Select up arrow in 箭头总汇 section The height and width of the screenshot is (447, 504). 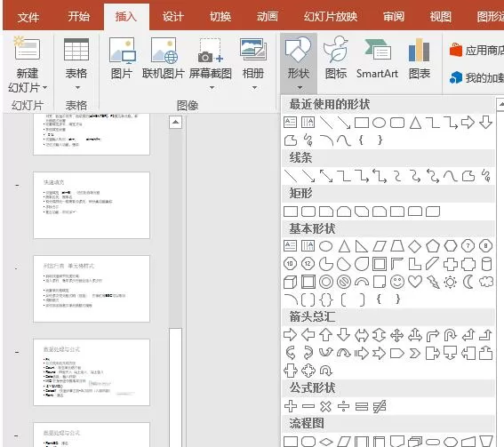[326, 335]
